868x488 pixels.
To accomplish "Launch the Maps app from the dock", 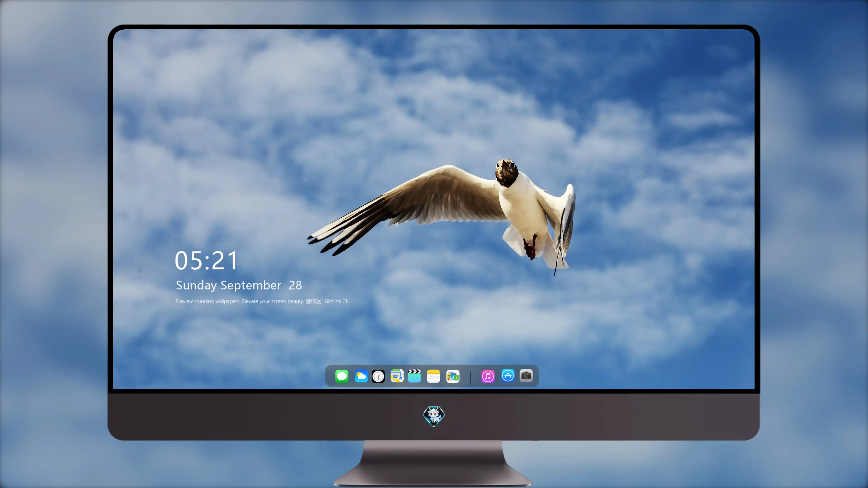I will click(x=397, y=376).
